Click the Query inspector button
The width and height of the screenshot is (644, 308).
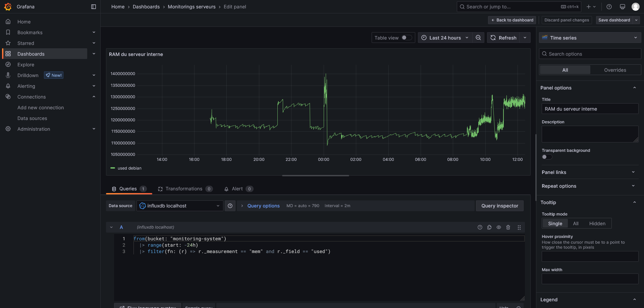point(499,206)
